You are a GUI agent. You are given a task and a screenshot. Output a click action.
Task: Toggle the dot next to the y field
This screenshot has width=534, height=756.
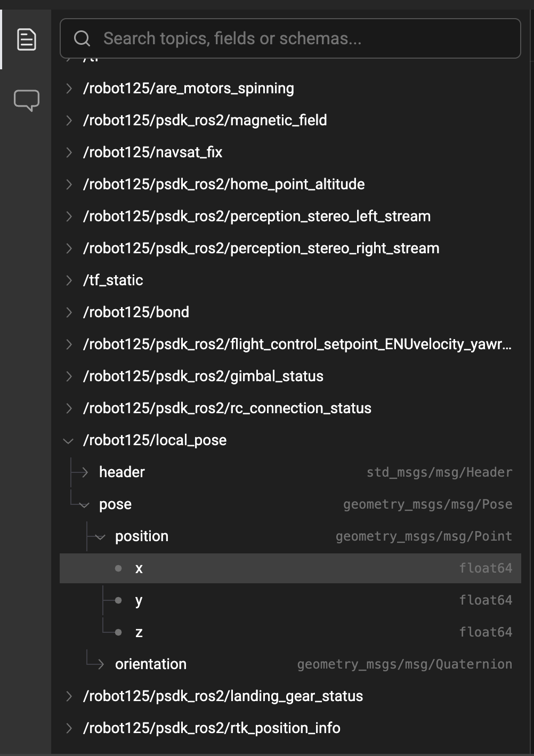[117, 600]
